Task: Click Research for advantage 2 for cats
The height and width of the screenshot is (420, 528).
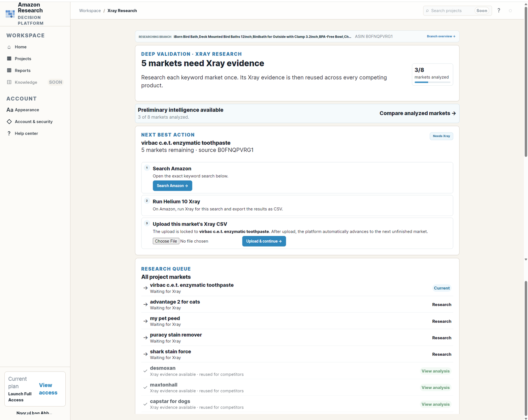Action: click(442, 305)
